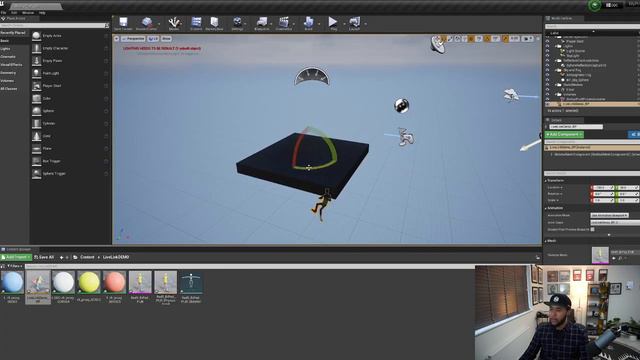Screen dimensions: 640x360
Task: Select Empty Actor in Place Actors
Action: tap(70, 36)
